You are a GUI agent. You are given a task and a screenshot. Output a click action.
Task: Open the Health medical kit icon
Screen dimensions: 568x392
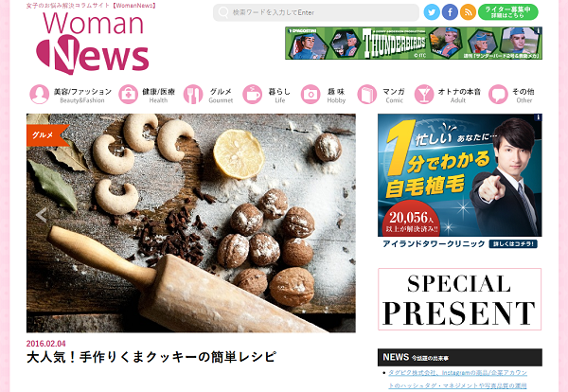pos(128,95)
